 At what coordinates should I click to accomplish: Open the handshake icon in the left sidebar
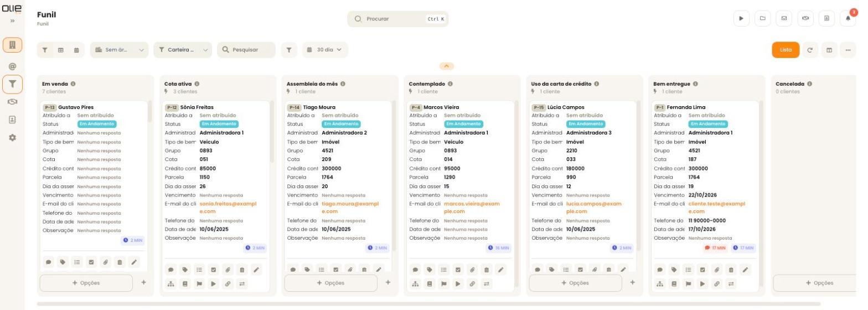(x=12, y=102)
